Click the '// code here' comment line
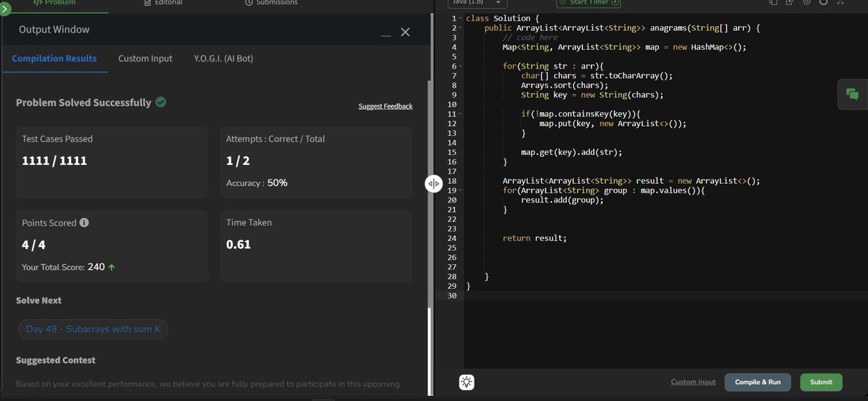The image size is (868, 401). 530,38
